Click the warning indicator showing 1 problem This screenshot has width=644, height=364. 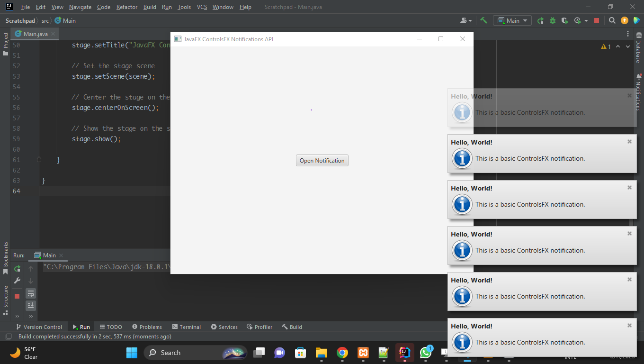pos(606,46)
